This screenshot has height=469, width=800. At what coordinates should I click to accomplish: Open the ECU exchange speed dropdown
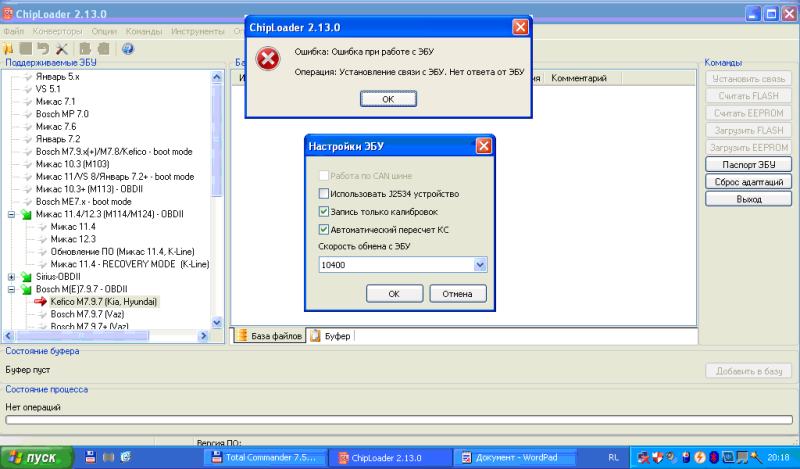[x=480, y=264]
